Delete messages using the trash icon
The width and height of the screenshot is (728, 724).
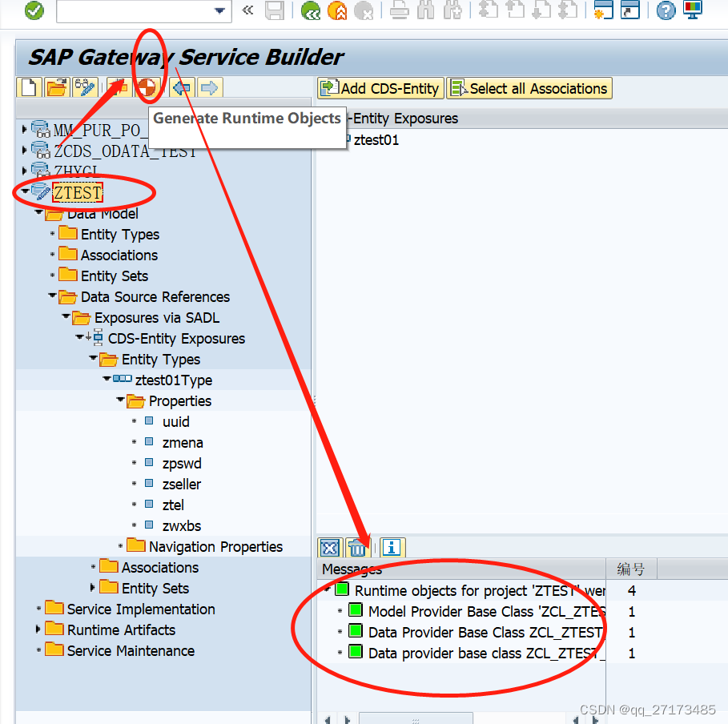point(358,548)
